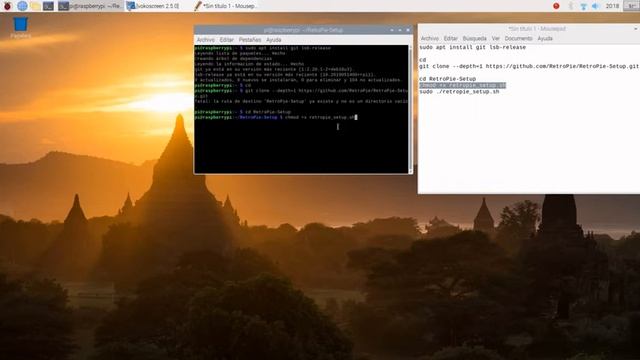Click the highlighted chmod line in Mousepad
This screenshot has height=360, width=640.
click(462, 85)
